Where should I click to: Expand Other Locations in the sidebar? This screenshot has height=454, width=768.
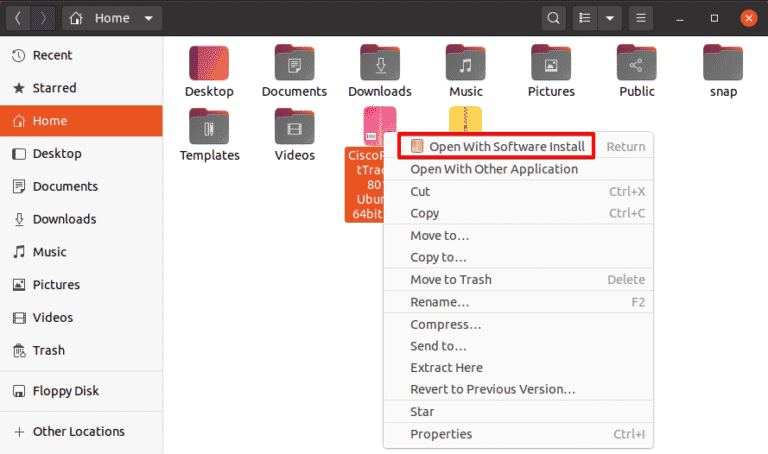click(x=78, y=432)
